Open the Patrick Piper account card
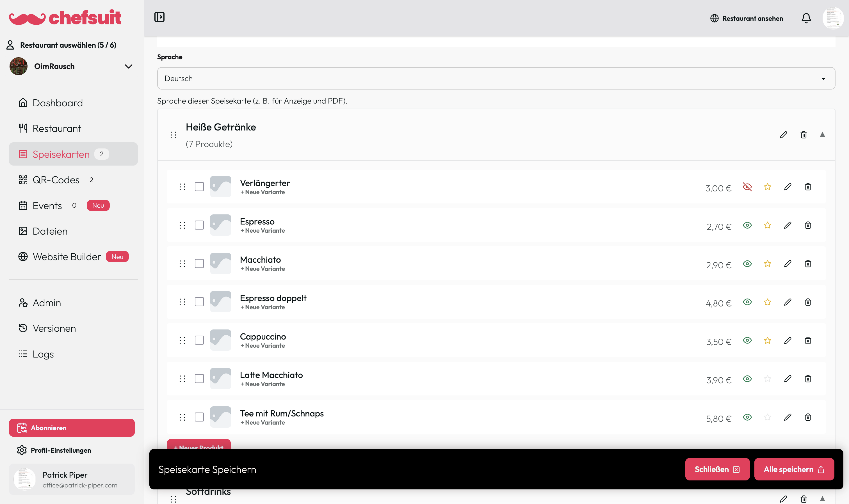This screenshot has height=504, width=849. [72, 479]
